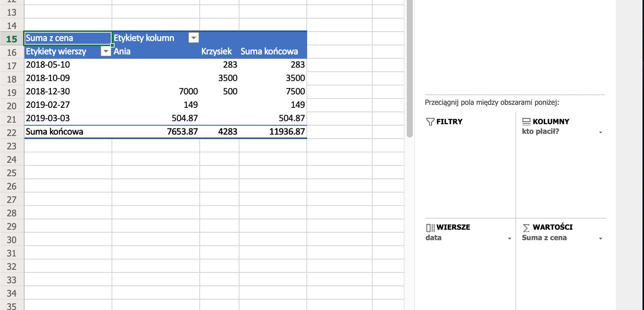Select the 'data' field in WIERSZE
This screenshot has width=644, height=310.
[x=433, y=238]
